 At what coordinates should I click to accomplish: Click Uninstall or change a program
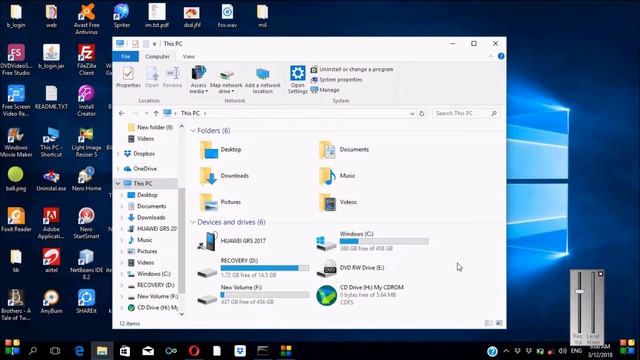click(352, 69)
